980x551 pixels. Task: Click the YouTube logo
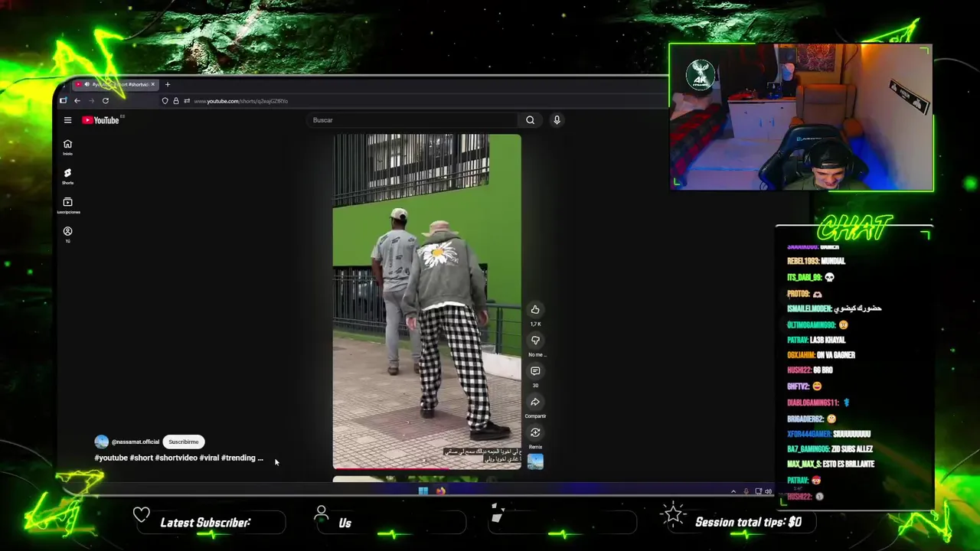(x=101, y=120)
